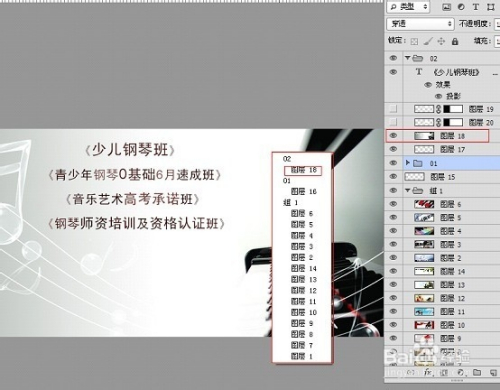Click the add layer mask icon
This screenshot has width=500, height=390.
[444, 372]
